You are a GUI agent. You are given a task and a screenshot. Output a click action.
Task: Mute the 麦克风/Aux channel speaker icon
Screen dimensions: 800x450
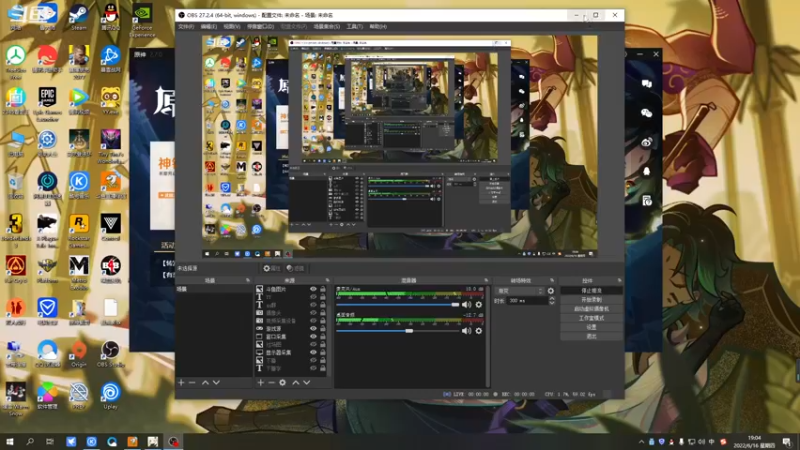(x=466, y=305)
